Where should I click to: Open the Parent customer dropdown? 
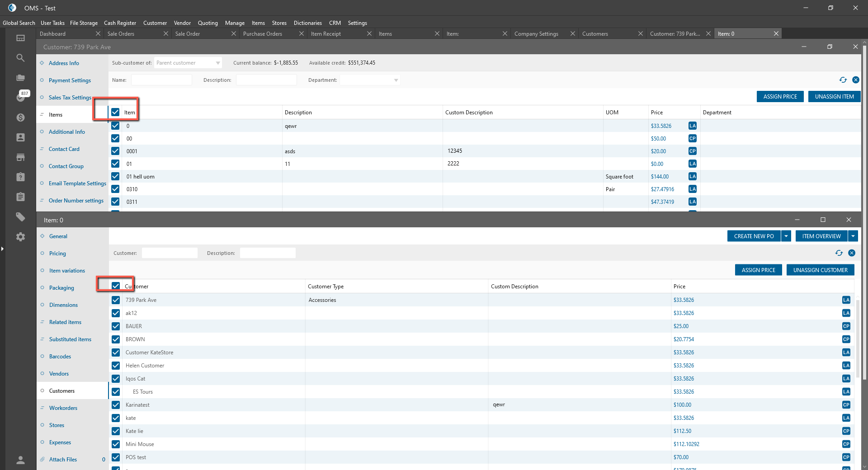(218, 63)
